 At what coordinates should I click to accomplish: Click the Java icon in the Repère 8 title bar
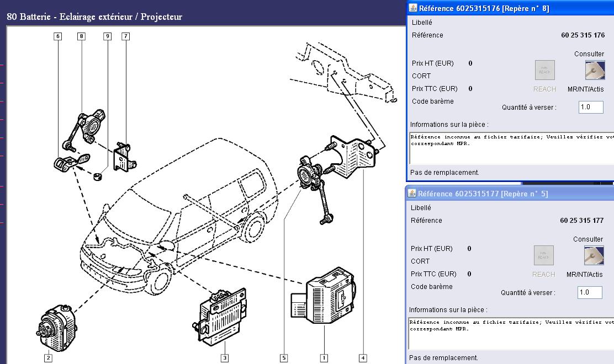(x=412, y=8)
